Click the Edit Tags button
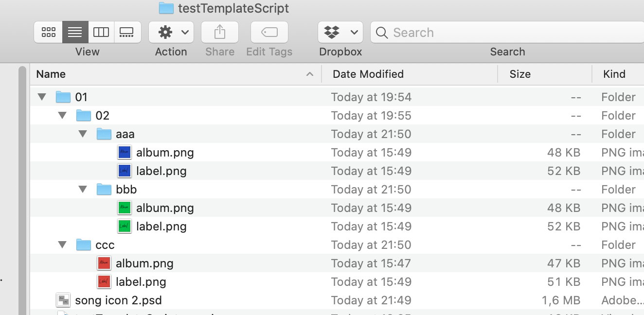The image size is (644, 315). (269, 33)
